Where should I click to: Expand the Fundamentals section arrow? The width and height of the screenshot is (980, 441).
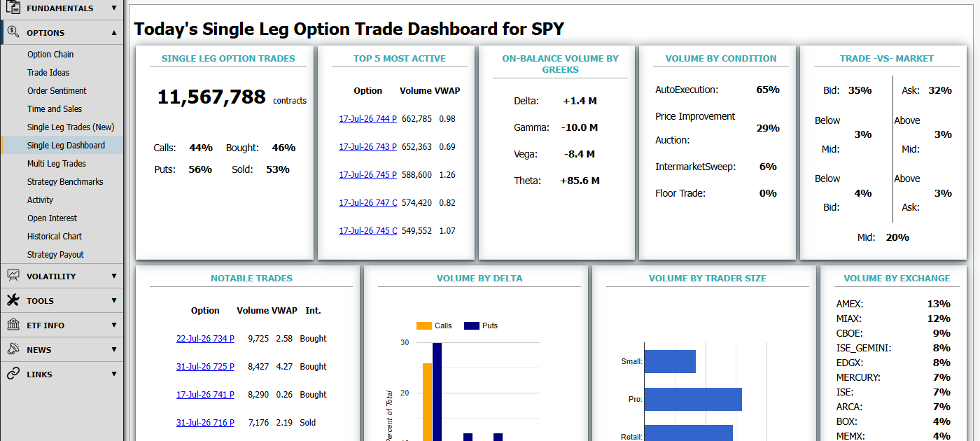tap(114, 8)
